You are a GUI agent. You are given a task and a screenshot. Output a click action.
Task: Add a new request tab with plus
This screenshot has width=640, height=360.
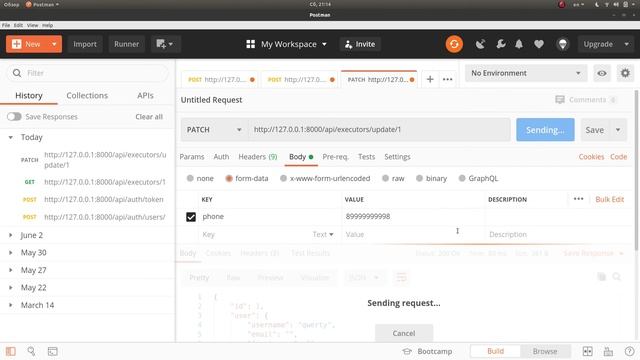tap(430, 79)
